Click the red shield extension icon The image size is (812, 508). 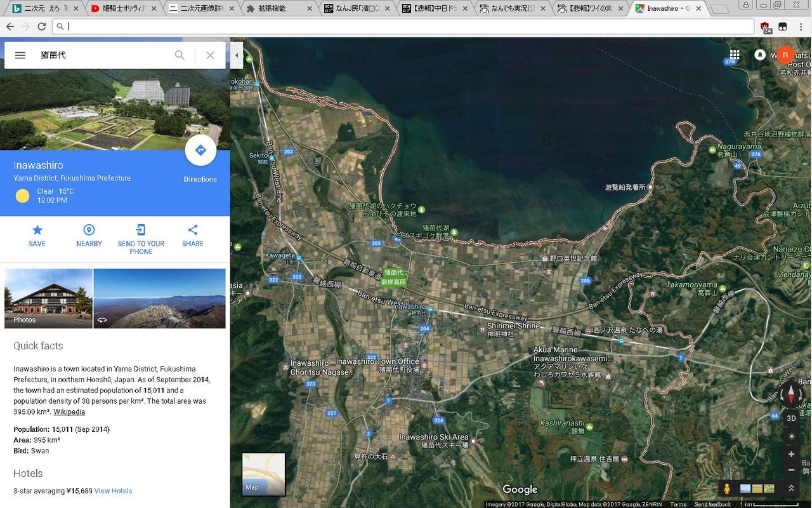tap(766, 27)
